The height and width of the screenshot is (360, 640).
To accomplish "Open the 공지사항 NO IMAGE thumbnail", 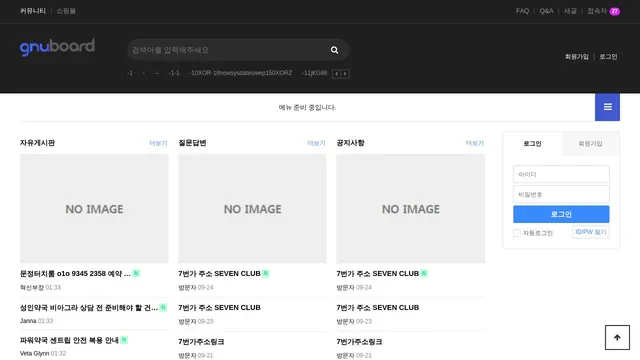I will [411, 209].
